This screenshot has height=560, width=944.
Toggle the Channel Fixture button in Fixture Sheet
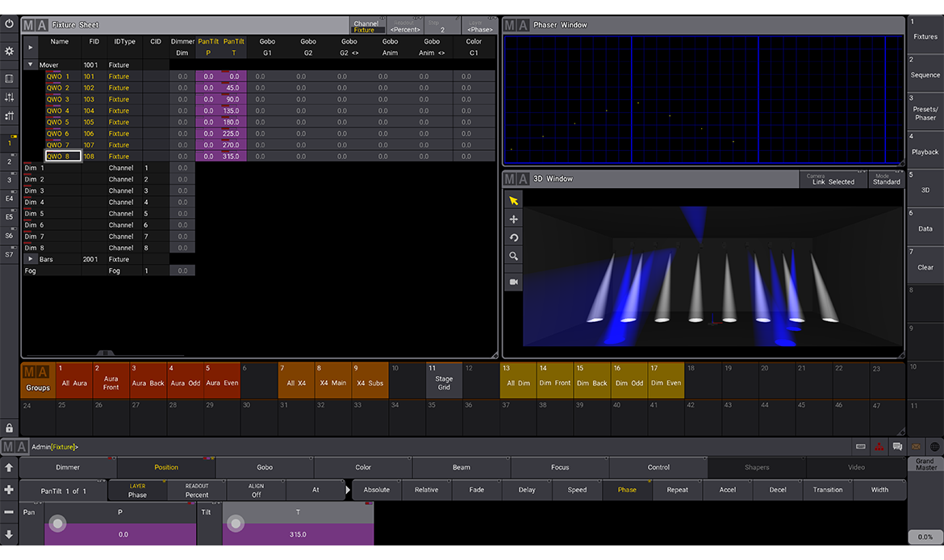click(x=366, y=26)
